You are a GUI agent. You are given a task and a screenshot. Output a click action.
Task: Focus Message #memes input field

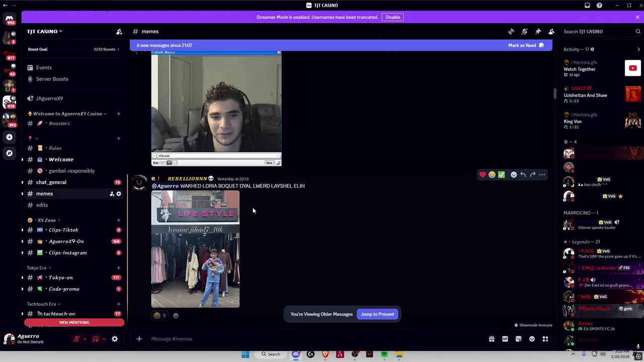click(316, 339)
